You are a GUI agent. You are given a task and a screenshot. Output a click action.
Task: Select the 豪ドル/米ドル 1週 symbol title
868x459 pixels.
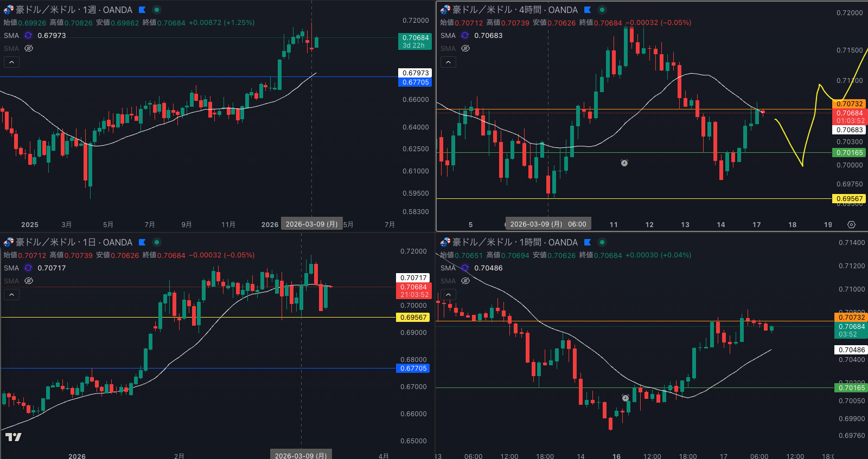74,10
